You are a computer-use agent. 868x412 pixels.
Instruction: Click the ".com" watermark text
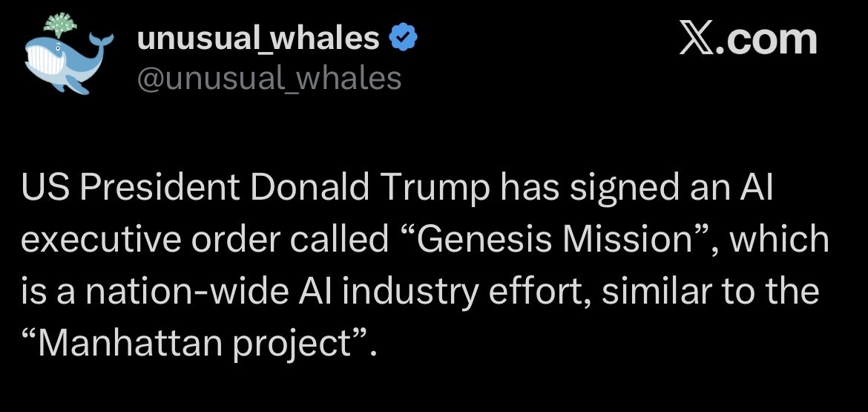coord(769,39)
